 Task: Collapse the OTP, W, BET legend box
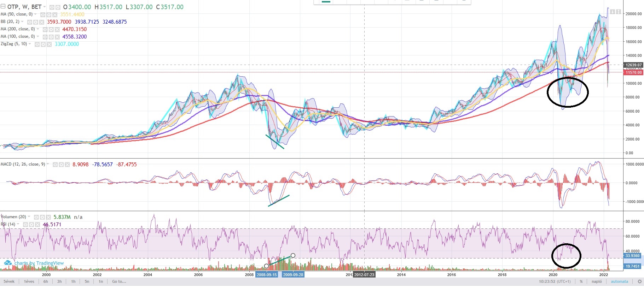click(x=3, y=7)
